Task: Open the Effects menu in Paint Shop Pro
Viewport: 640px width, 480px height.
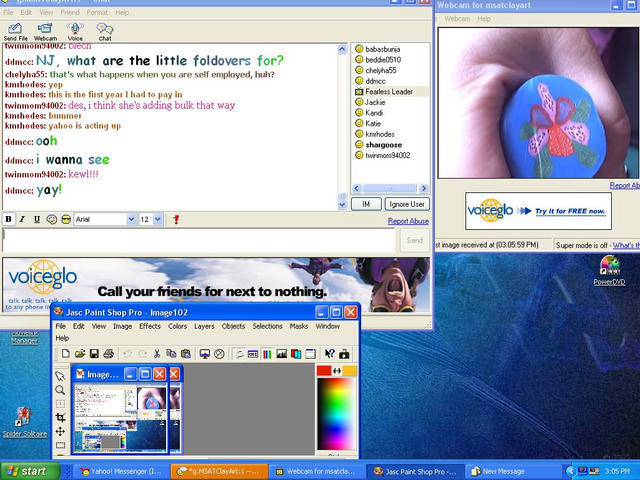Action: coord(150,326)
